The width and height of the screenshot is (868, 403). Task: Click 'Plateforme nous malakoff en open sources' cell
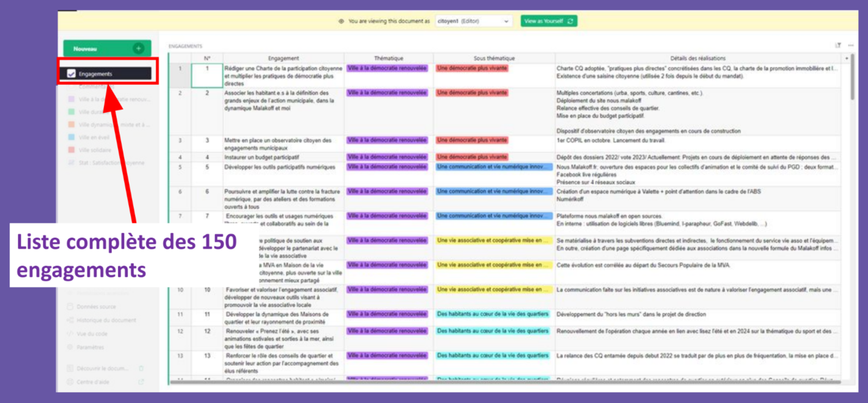(698, 223)
